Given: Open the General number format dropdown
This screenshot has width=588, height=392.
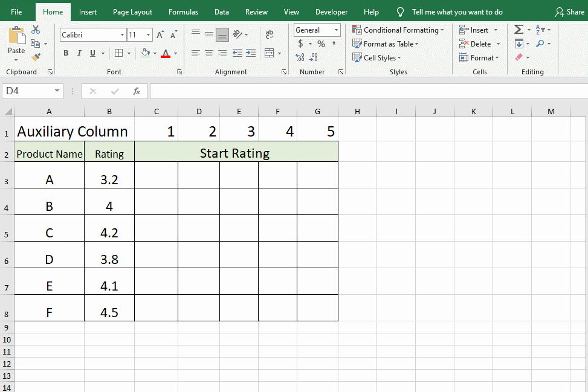Looking at the screenshot, I should (x=336, y=30).
